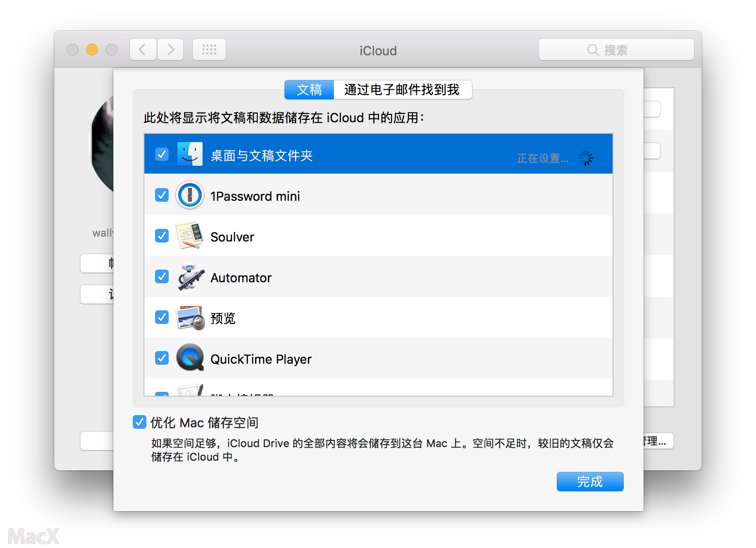Viewport: 756px width, 548px height.
Task: Switch to 通过电子邮件找到我 tab
Action: [402, 90]
